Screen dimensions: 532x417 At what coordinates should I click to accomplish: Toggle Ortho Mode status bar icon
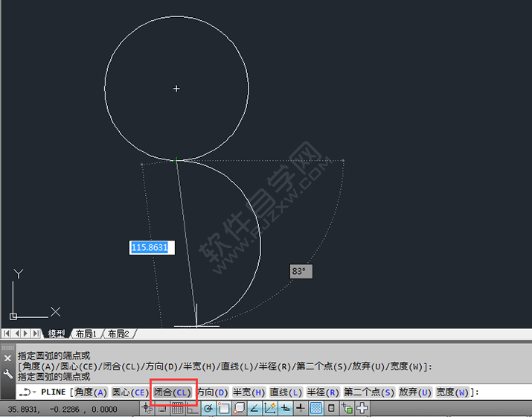coord(193,408)
